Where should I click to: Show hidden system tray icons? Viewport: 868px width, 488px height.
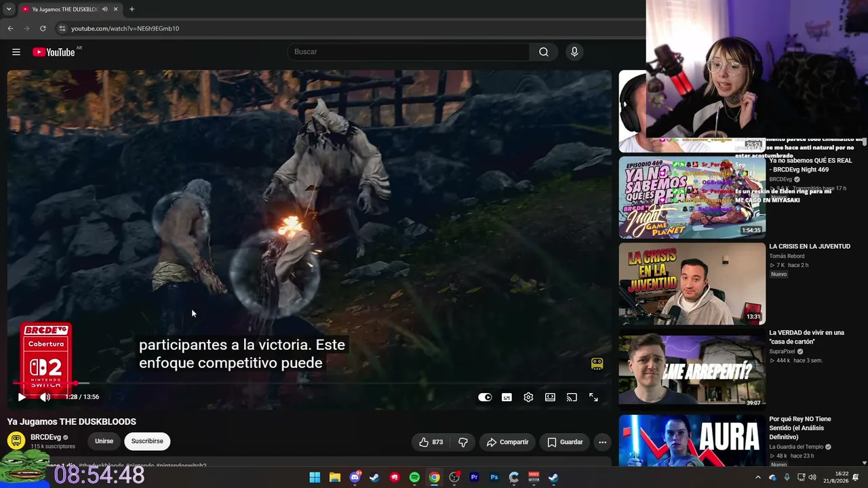[x=758, y=477]
